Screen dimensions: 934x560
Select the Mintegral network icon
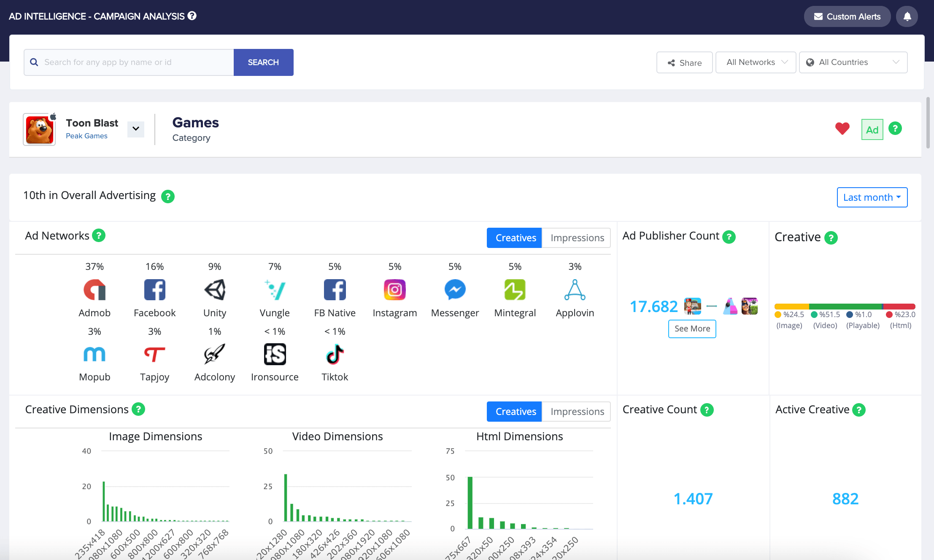(x=515, y=290)
